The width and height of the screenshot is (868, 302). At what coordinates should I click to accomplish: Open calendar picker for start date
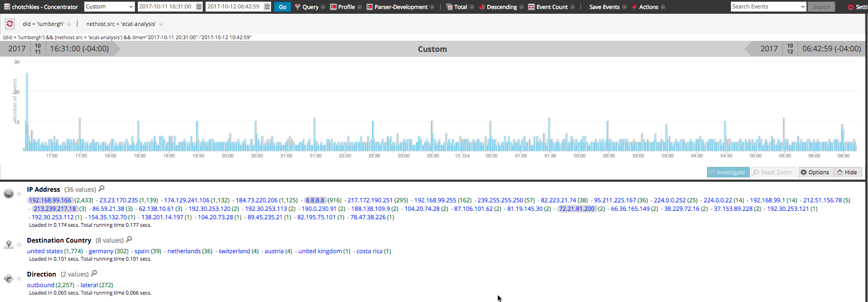(x=199, y=6)
